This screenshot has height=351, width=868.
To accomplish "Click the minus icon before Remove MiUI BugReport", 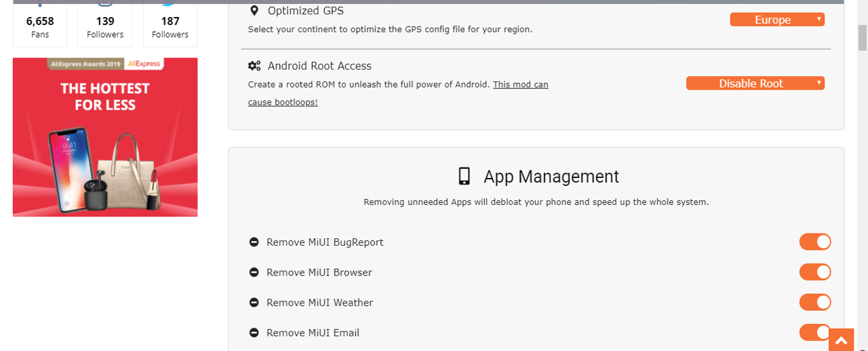I will point(254,242).
